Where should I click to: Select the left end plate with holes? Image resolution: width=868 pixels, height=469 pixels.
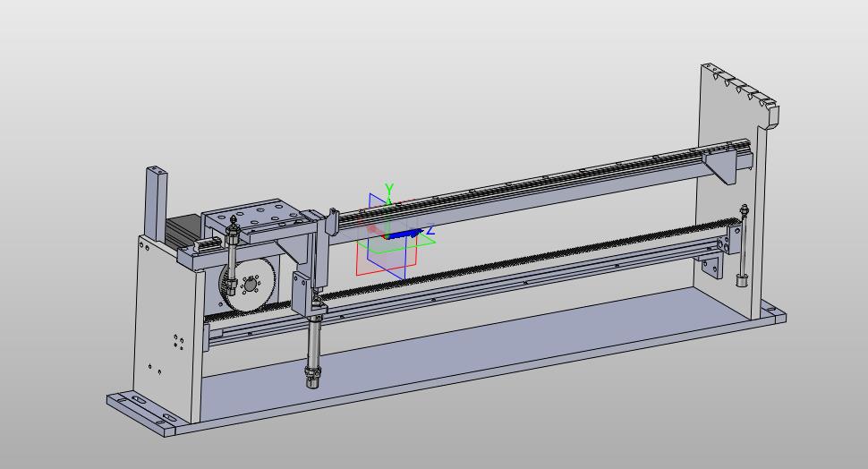tap(166, 331)
